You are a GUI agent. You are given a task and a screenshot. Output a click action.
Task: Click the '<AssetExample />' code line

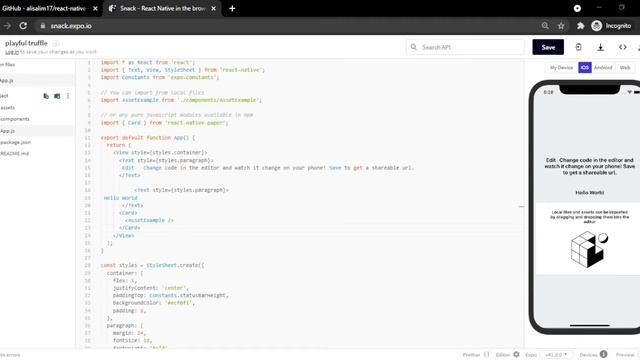pos(149,220)
